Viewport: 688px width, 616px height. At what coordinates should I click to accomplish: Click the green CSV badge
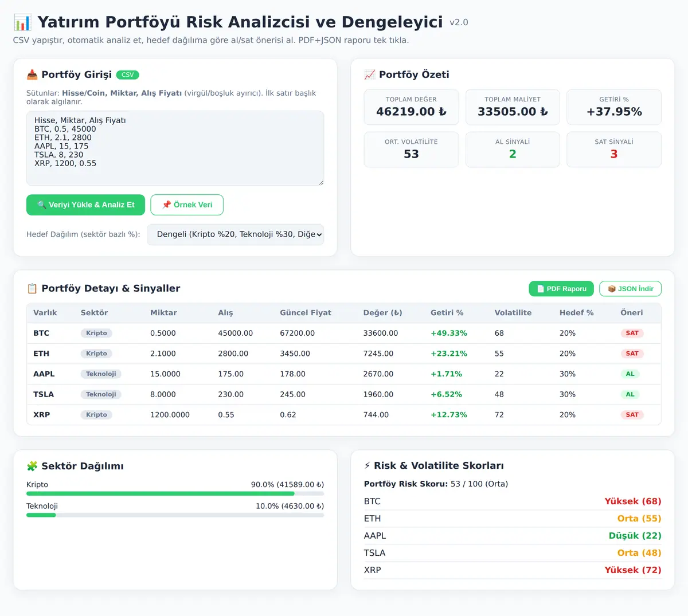point(128,74)
